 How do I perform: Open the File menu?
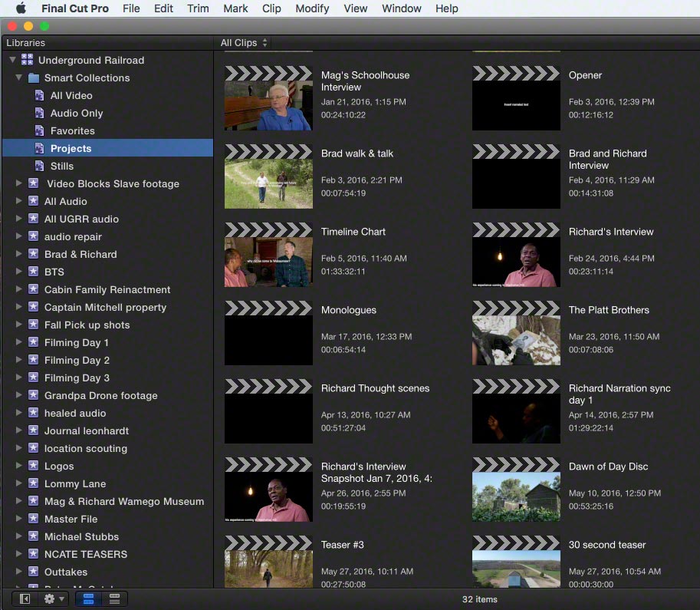click(131, 8)
